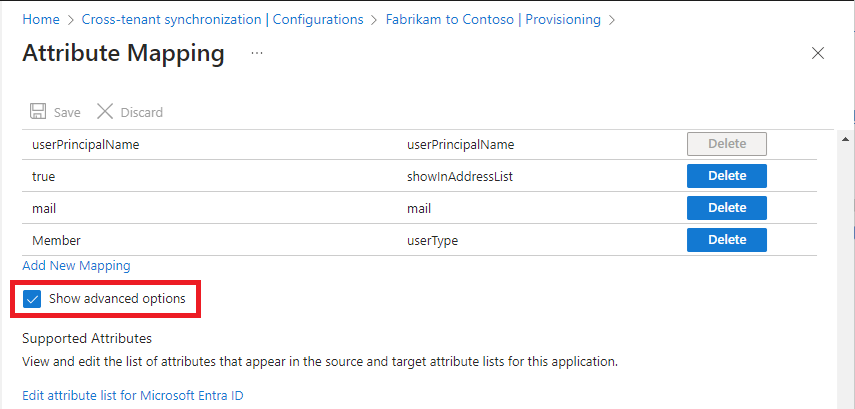
Task: Go to the Home breadcrumb
Action: (x=40, y=19)
